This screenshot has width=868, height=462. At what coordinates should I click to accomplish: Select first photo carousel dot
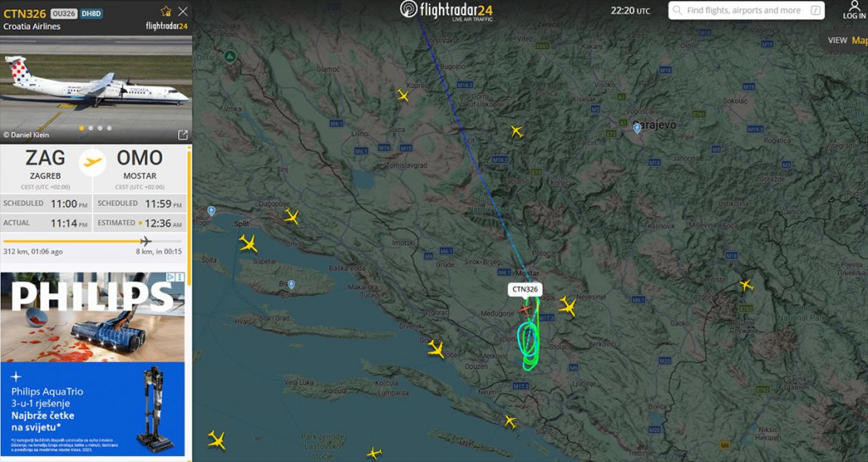(x=82, y=128)
